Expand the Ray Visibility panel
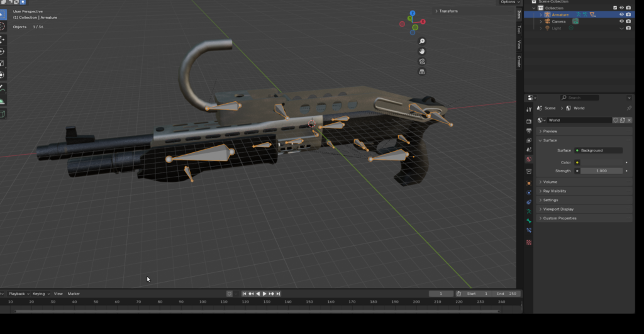The image size is (644, 334). (x=584, y=191)
